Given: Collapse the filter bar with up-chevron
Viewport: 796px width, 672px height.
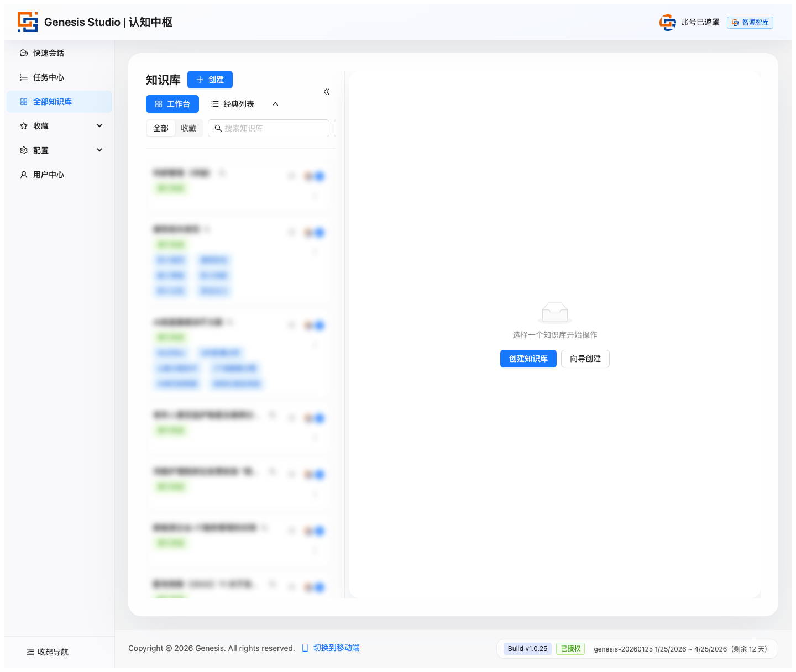Looking at the screenshot, I should [x=275, y=104].
